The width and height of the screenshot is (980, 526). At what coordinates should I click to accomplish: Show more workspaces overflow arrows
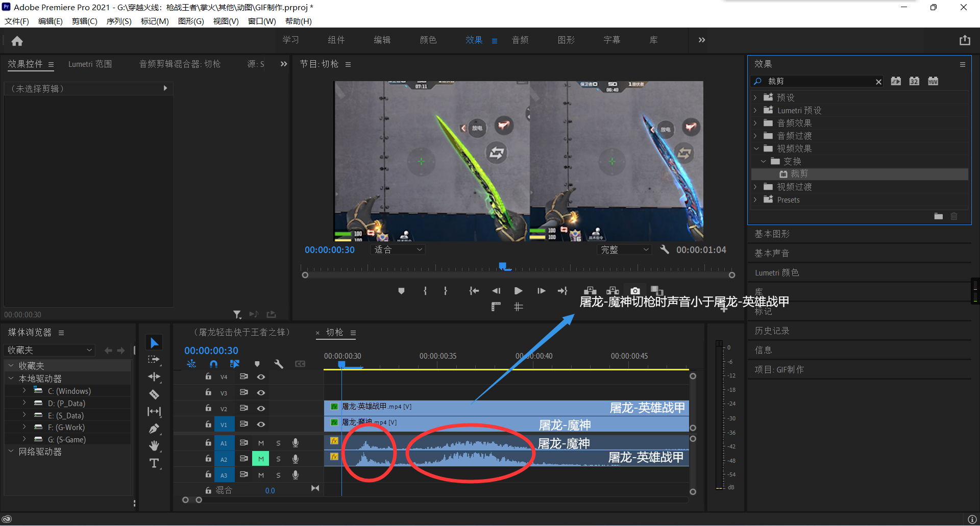[702, 40]
